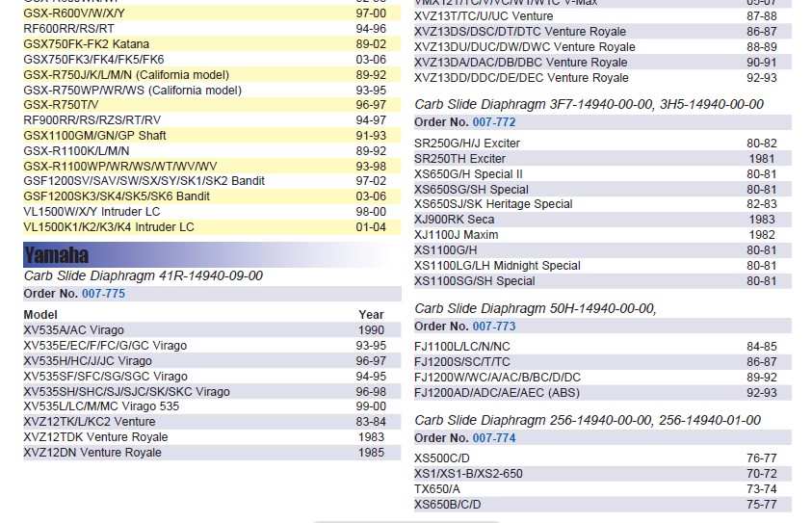Open order number 007-775 link
Viewport: 812px width, 523px height.
point(104,294)
